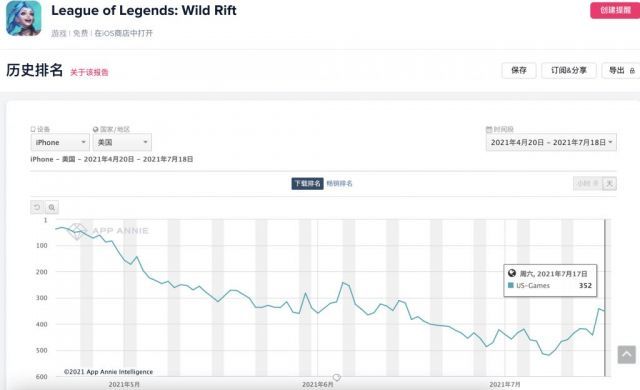The height and width of the screenshot is (390, 640).
Task: Select the 下载排名 tab
Action: (307, 184)
